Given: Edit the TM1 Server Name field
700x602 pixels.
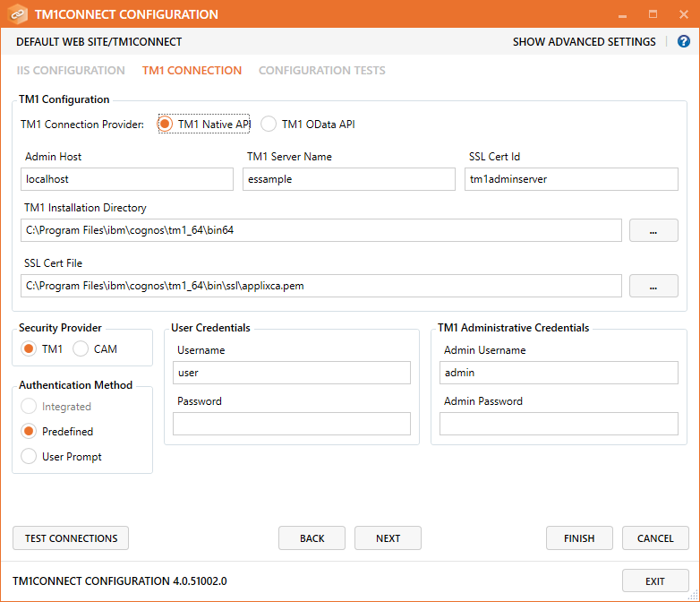Looking at the screenshot, I should 349,179.
